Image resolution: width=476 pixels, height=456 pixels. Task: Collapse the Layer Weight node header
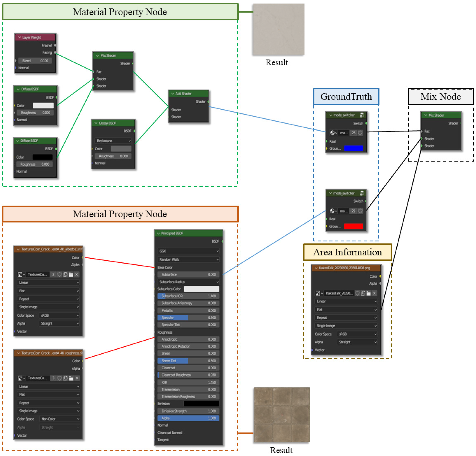coord(20,37)
